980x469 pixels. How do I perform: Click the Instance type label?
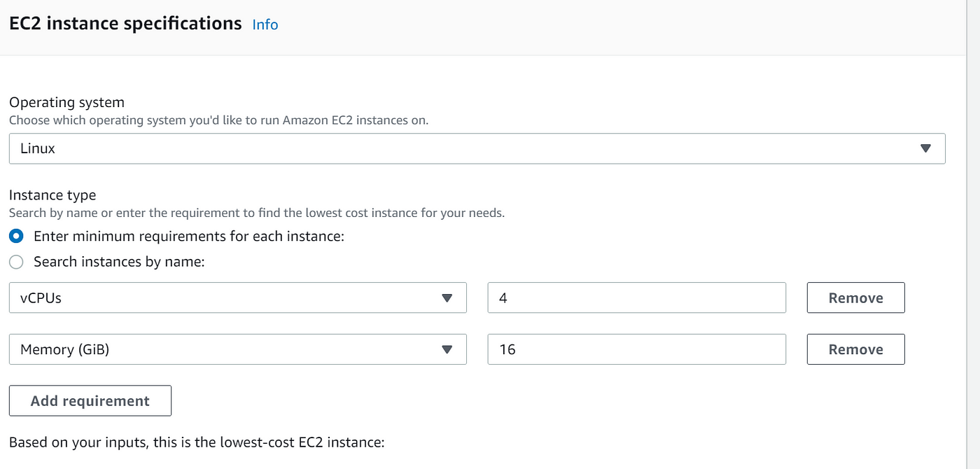[x=52, y=195]
